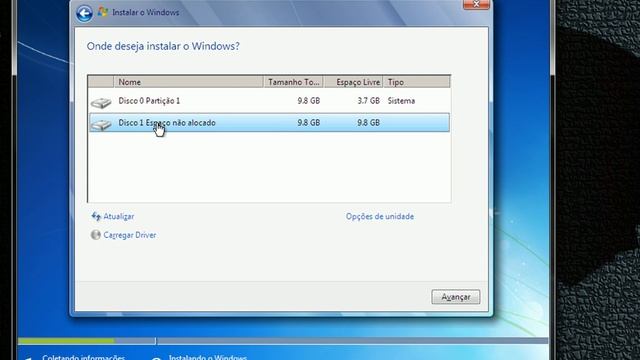
Task: Click the Avançar button
Action: coord(456,297)
